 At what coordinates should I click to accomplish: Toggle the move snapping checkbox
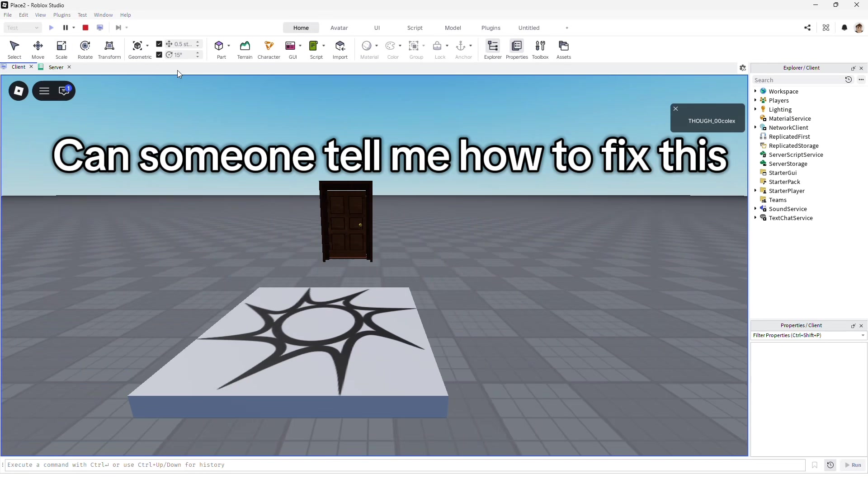click(x=159, y=44)
